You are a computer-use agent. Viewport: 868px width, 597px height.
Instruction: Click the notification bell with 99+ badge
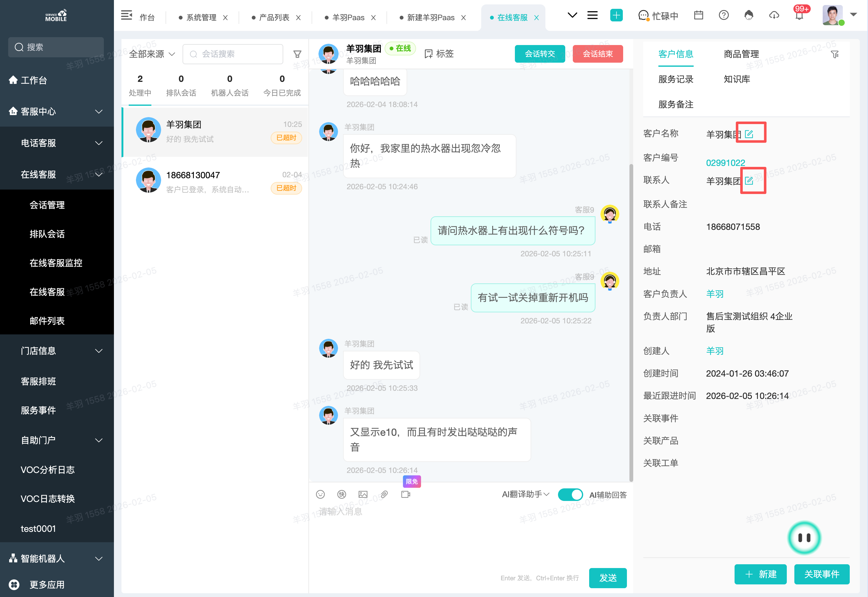pyautogui.click(x=799, y=15)
